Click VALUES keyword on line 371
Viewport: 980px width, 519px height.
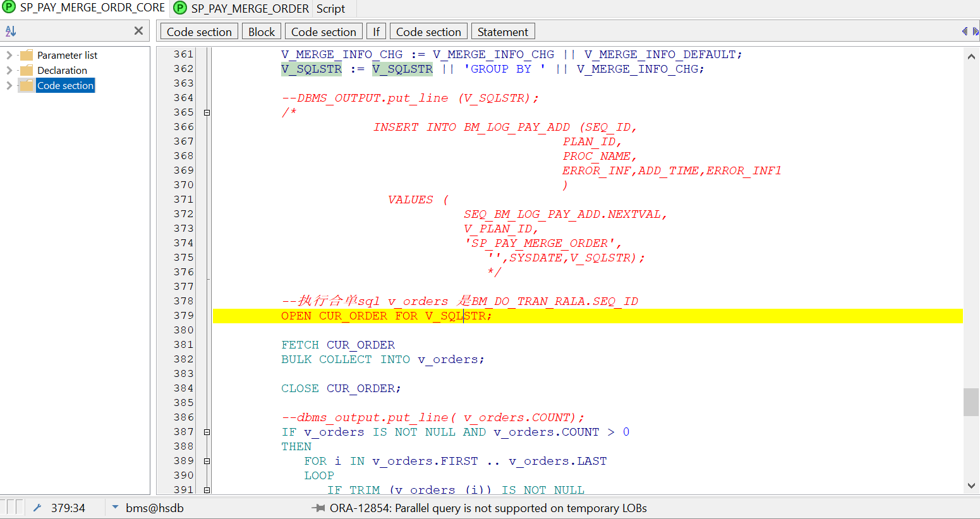[x=411, y=200]
